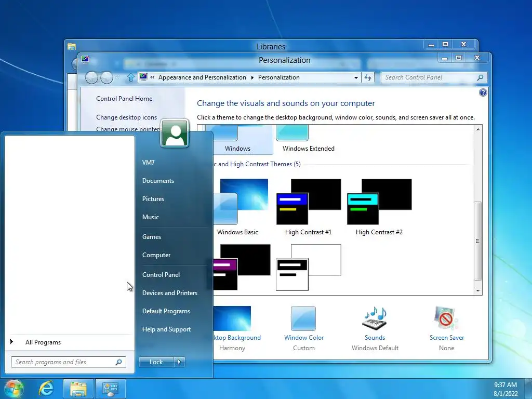
Task: Open Default Programs from Start menu
Action: 166,311
